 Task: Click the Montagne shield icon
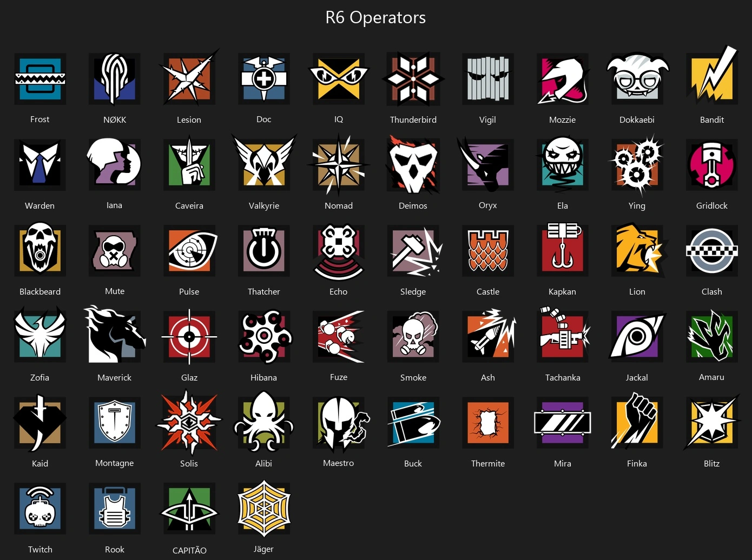[x=115, y=423]
